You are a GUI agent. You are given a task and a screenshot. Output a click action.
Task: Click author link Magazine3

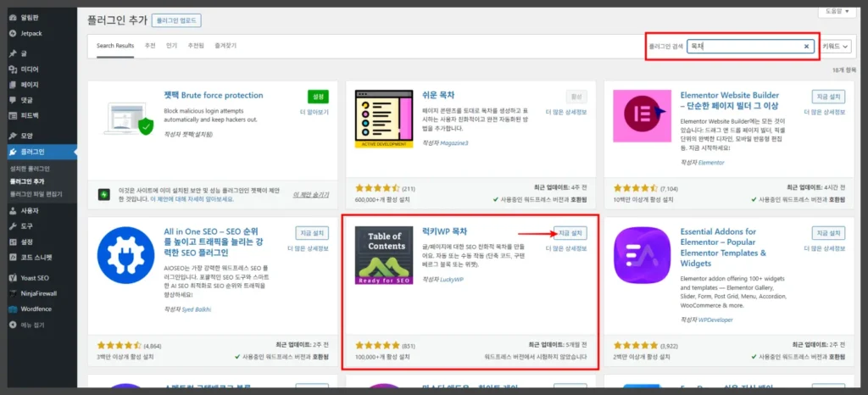[x=454, y=142]
